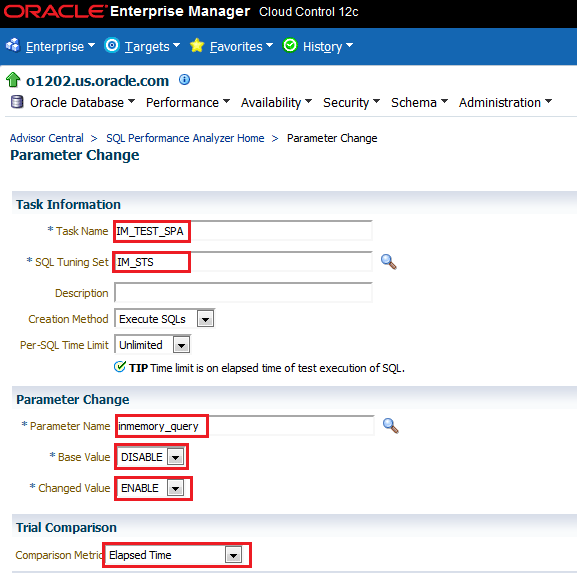The image size is (577, 573).
Task: Click the Parameter Change section header
Action: 72,399
